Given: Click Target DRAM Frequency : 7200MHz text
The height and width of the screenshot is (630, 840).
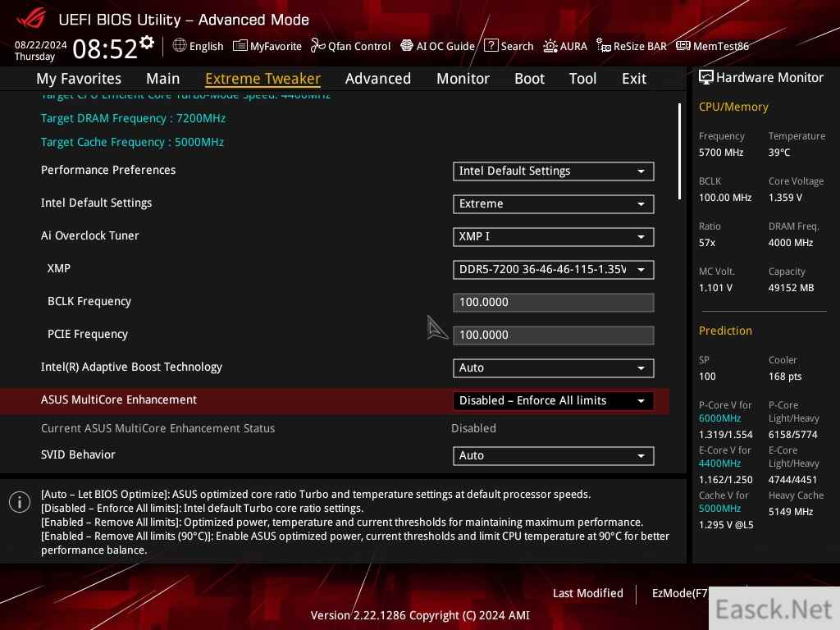Looking at the screenshot, I should (134, 118).
